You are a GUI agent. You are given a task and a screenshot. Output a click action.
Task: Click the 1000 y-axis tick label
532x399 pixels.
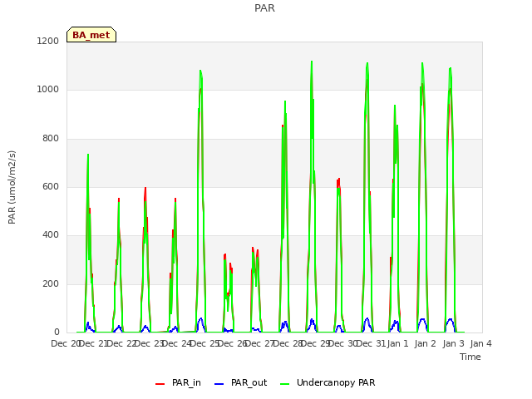(x=48, y=90)
